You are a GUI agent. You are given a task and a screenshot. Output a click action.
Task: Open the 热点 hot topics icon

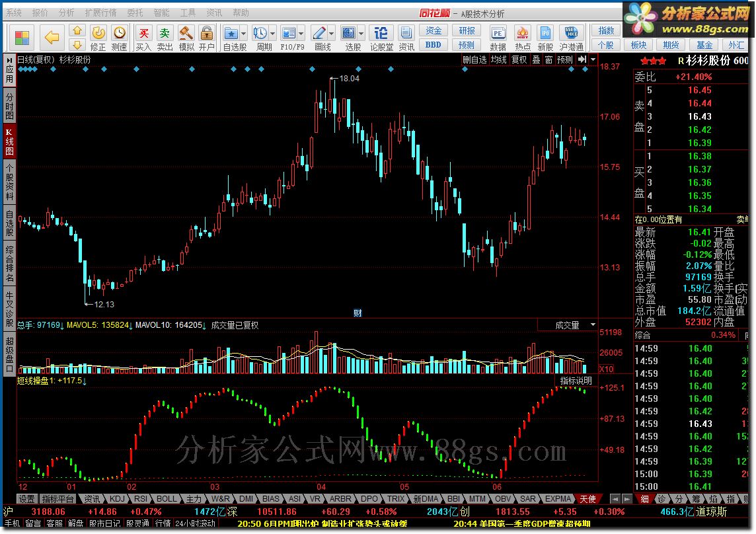pyautogui.click(x=523, y=33)
